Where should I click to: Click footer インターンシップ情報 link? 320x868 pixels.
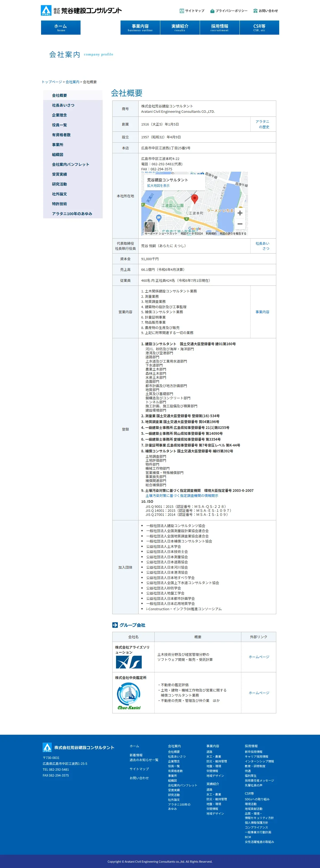(x=259, y=761)
